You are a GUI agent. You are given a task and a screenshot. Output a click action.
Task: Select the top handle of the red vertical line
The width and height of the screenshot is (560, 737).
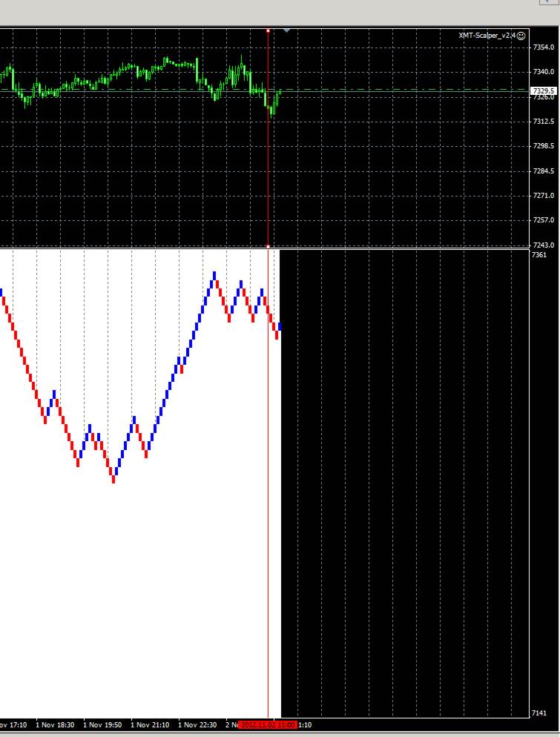pos(268,31)
